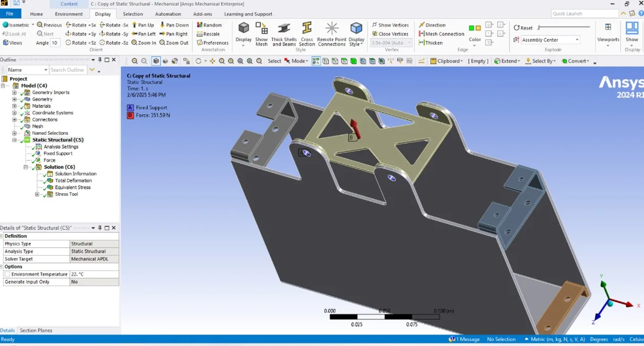Toggle the Environment Temperature checkbox
This screenshot has height=346, width=644.
tap(7, 274)
